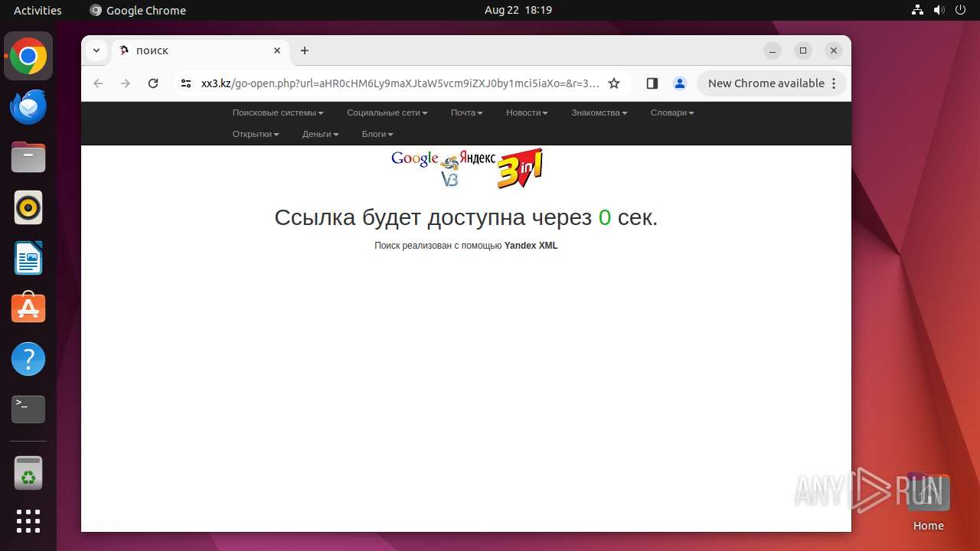Close the 'поиск' tab
980x551 pixels.
tap(277, 51)
